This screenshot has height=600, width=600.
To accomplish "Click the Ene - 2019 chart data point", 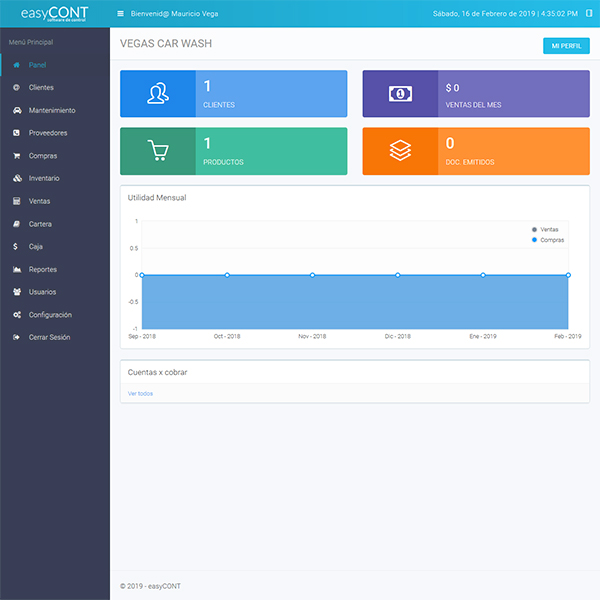I will [x=483, y=275].
